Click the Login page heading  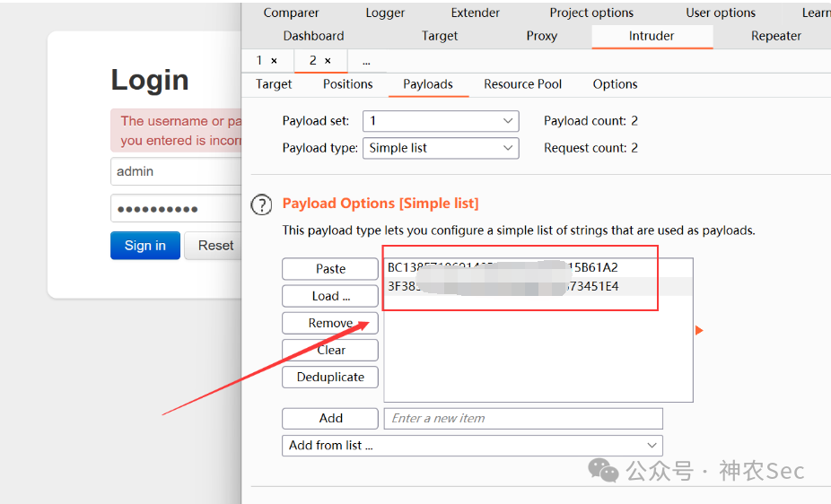click(x=150, y=81)
